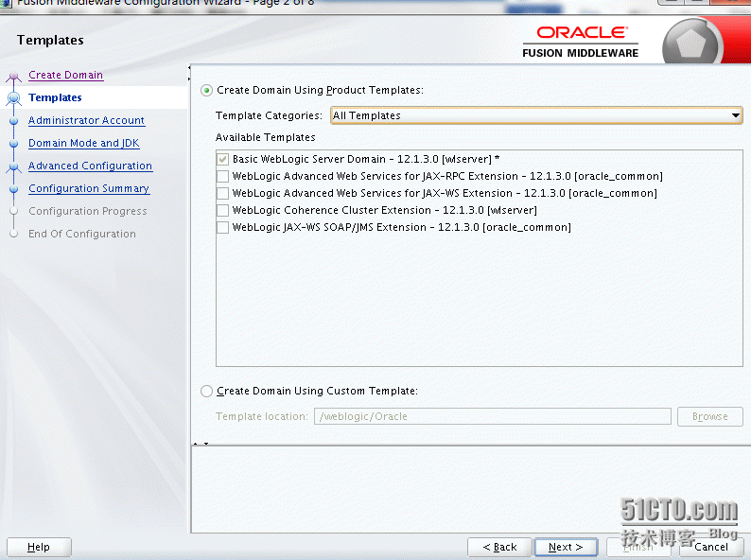Click Templates step node icon
Viewport: 751px width, 560px height.
14,98
